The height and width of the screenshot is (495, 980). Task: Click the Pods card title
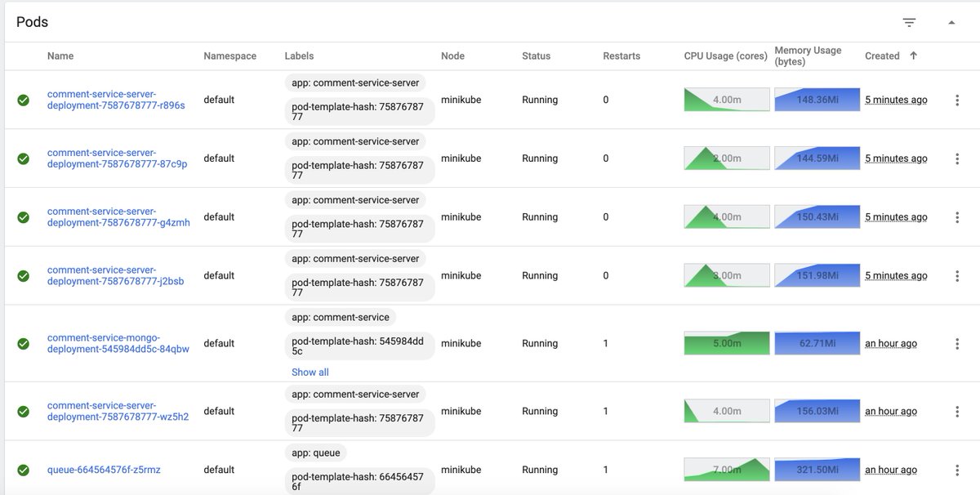coord(32,22)
